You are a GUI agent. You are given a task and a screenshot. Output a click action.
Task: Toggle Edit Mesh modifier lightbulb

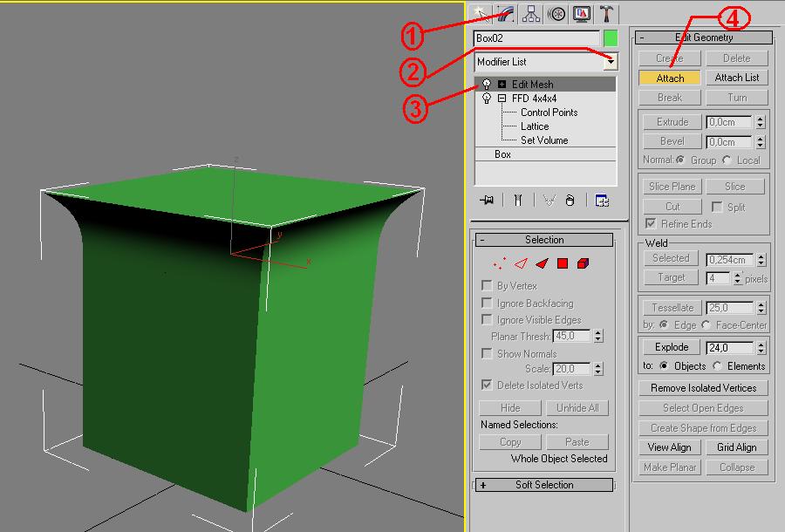tap(487, 85)
